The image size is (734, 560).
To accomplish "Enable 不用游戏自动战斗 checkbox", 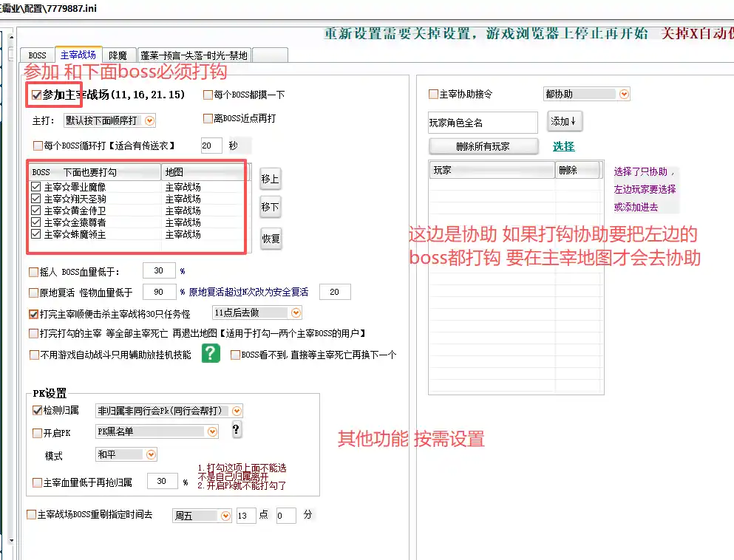I will click(34, 355).
